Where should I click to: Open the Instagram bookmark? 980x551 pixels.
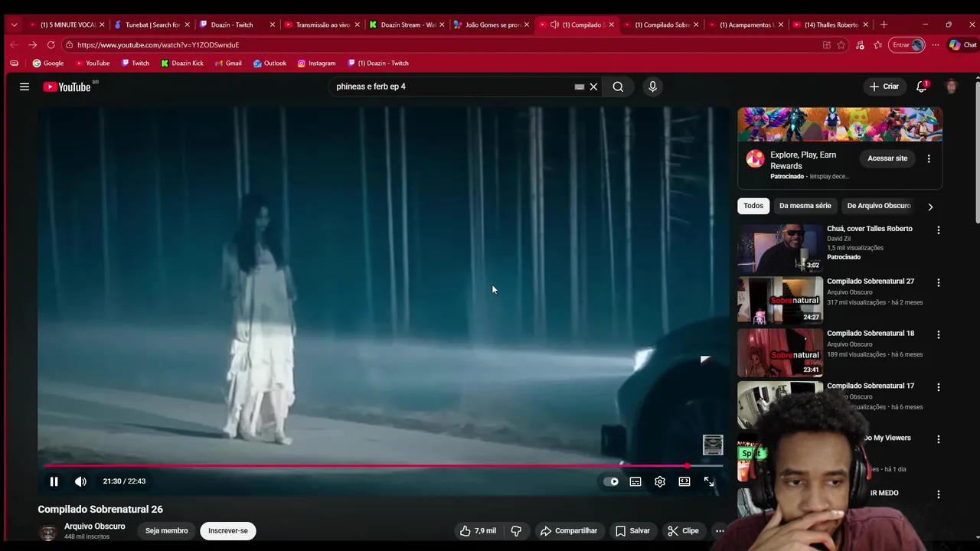click(x=317, y=64)
